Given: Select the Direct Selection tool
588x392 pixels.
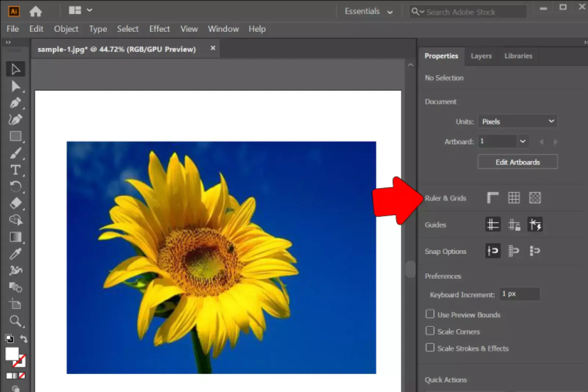Looking at the screenshot, I should pyautogui.click(x=15, y=86).
